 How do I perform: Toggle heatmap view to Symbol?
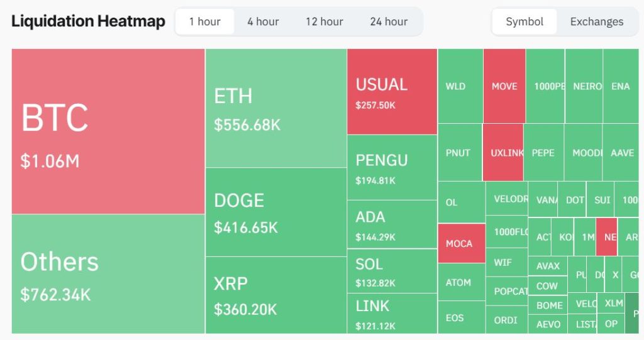coord(525,22)
